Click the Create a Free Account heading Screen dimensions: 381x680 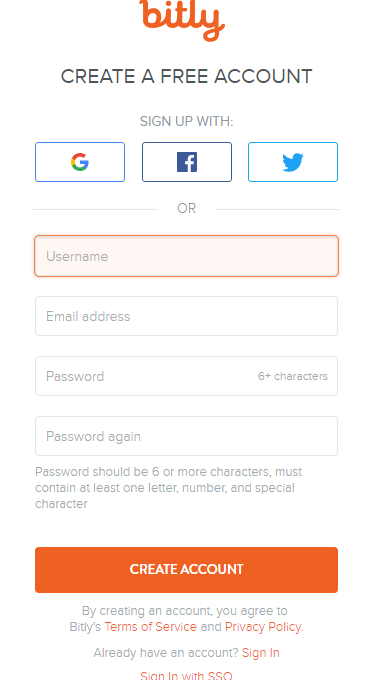coord(186,77)
